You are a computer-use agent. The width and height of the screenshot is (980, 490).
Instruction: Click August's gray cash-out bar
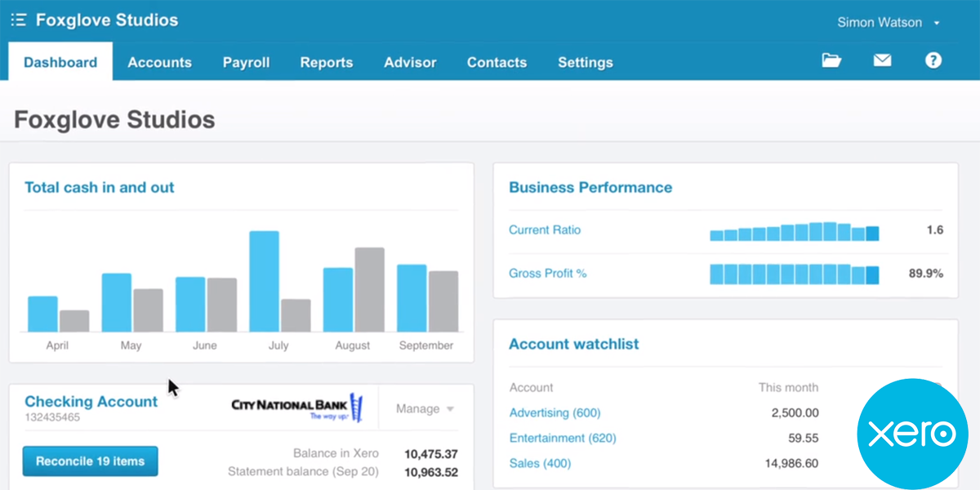tap(369, 289)
